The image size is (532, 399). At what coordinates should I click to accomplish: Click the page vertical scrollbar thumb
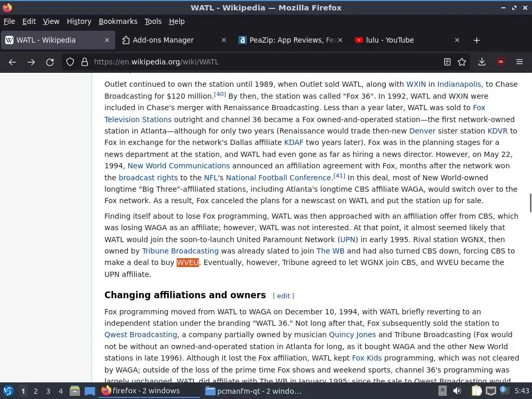(530, 203)
